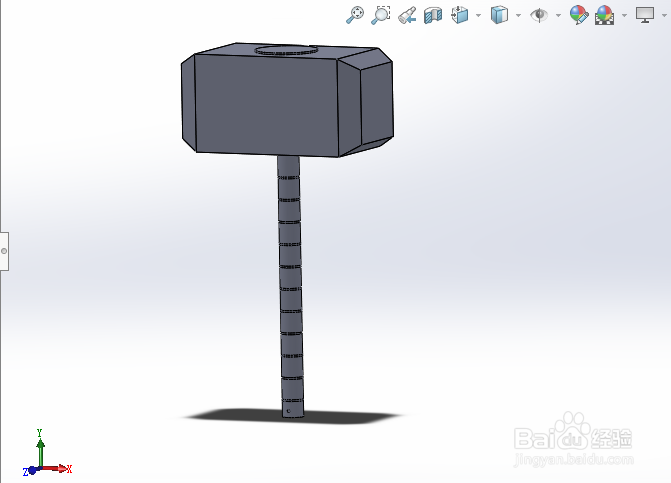Select the left chamfered face of hammer head
Viewport: 671px width, 483px height.
coord(188,103)
